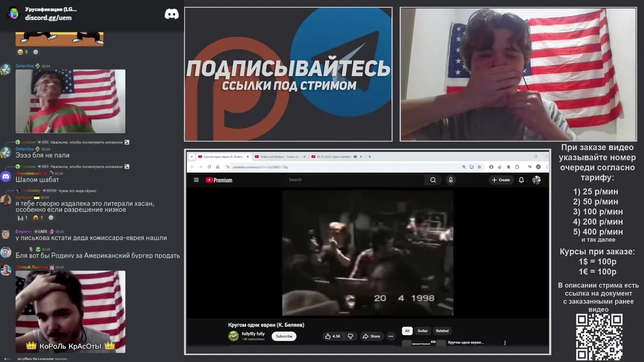Start voice search with the microphone icon
The height and width of the screenshot is (362, 644).
coord(451,180)
